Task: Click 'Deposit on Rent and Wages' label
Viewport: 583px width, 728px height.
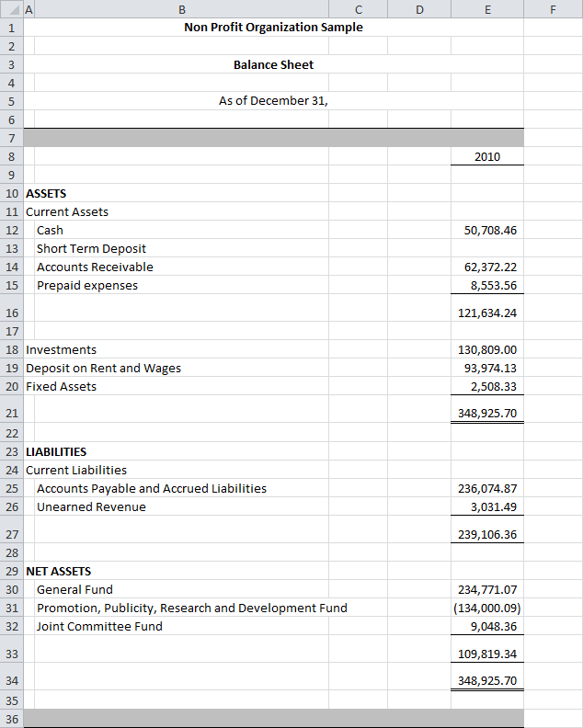Action: (x=103, y=369)
